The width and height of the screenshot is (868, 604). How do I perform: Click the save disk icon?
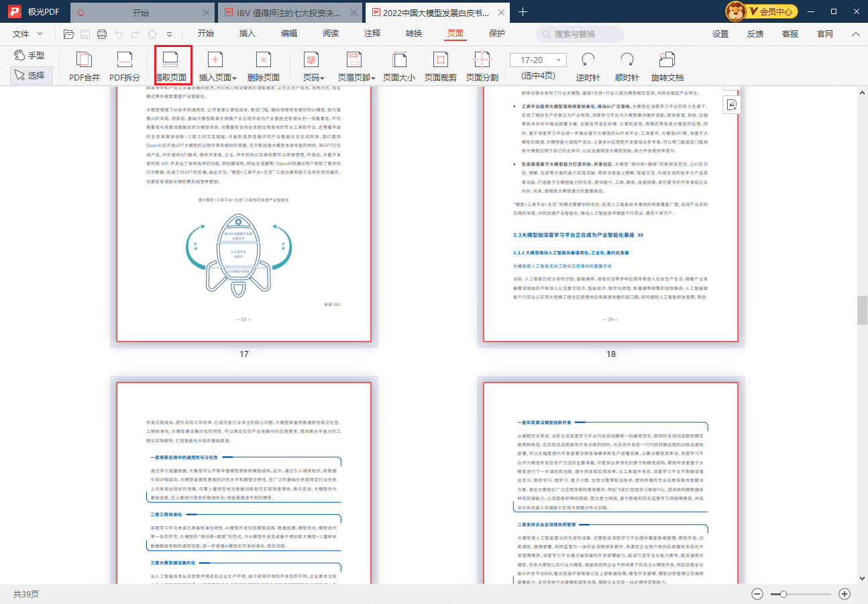point(85,34)
